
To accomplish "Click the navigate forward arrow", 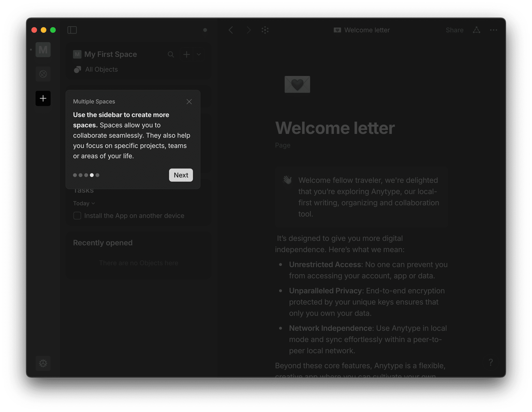I will click(248, 30).
